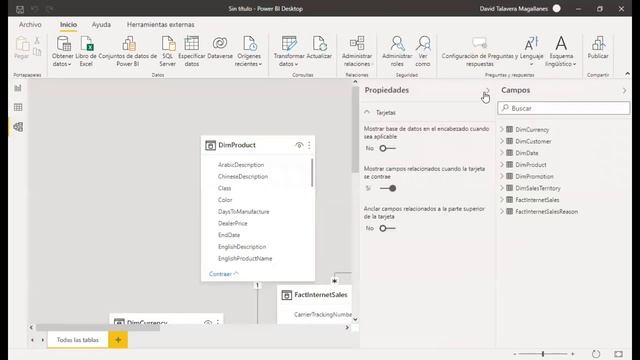The image size is (640, 360).
Task: Toggle Mostrar base de datos en el encabezado
Action: [387, 148]
